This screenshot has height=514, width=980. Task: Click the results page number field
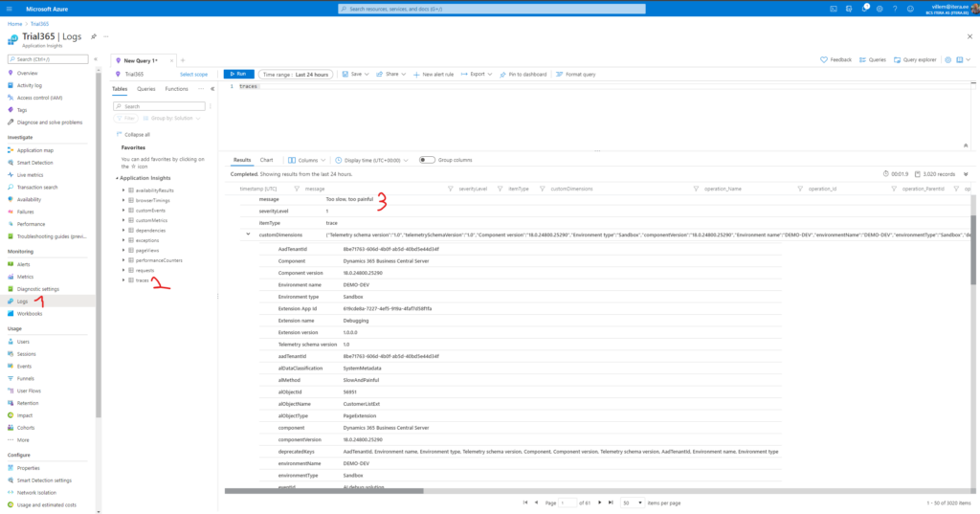568,503
